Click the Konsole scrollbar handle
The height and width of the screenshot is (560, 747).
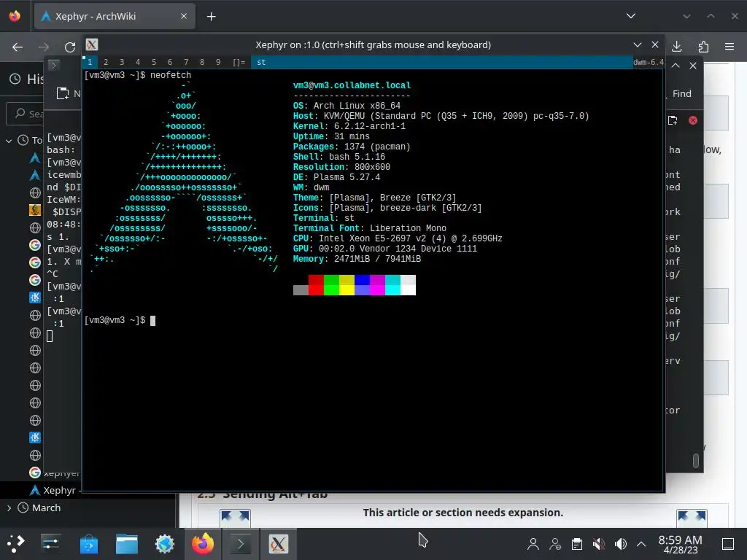[x=695, y=461]
